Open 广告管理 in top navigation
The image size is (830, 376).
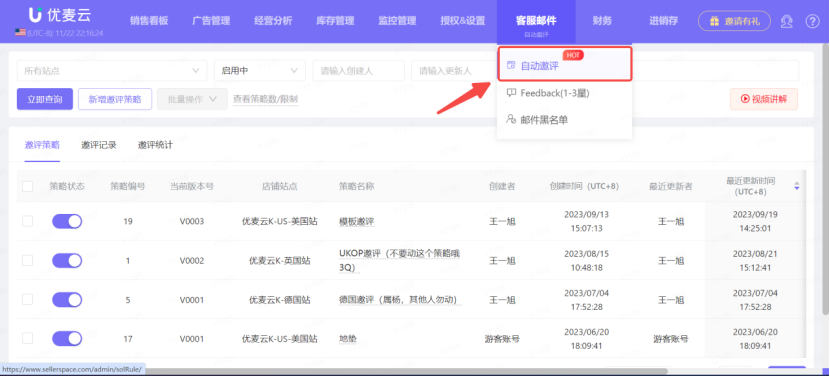[x=211, y=21]
